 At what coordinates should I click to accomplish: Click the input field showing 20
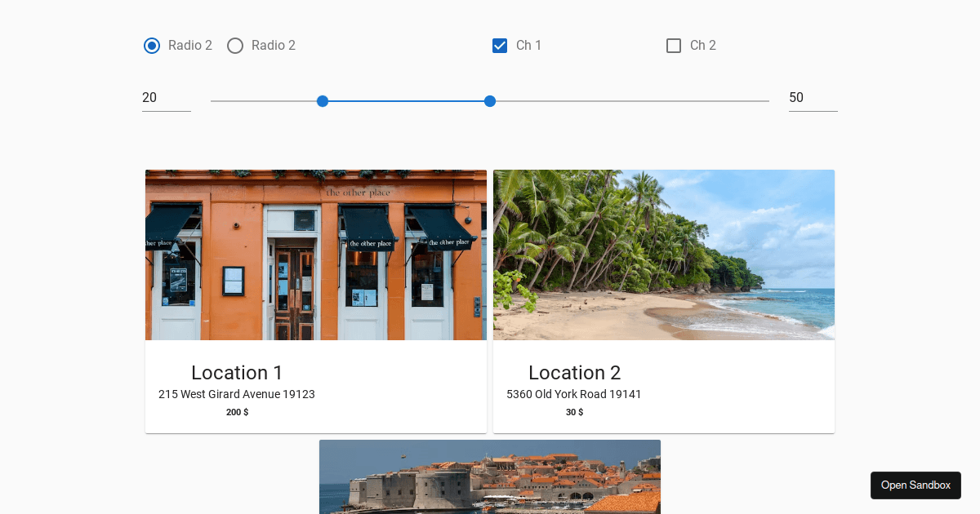[x=166, y=98]
